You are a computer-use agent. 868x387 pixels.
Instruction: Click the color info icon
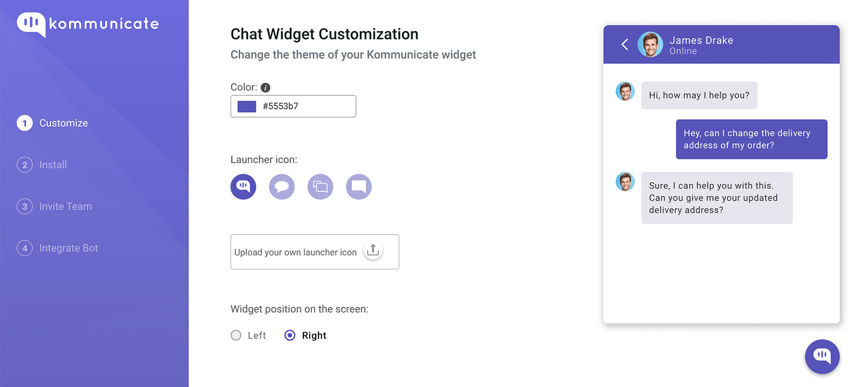265,87
